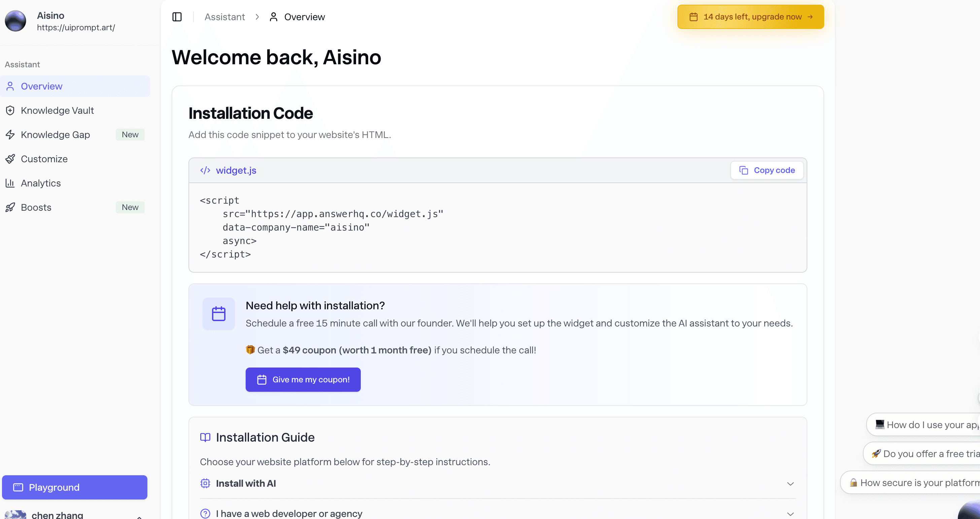Open the Analytics page
The image size is (980, 519).
(75, 183)
